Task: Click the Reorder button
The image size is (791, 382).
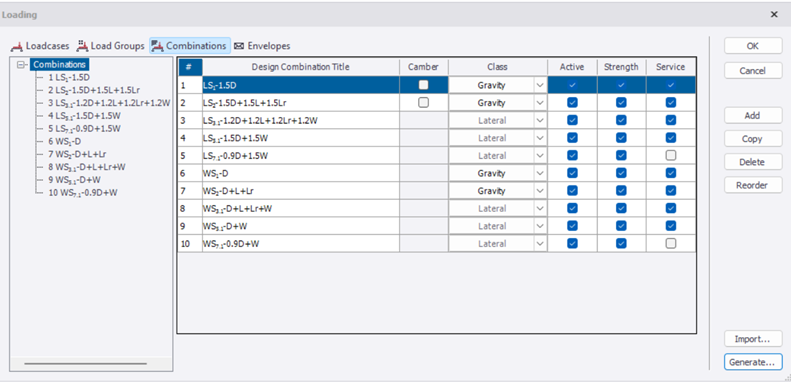Action: 753,185
